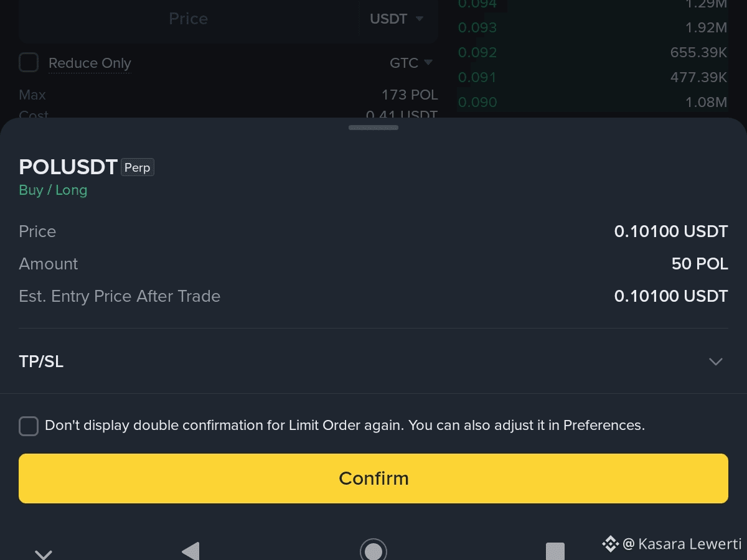Image resolution: width=747 pixels, height=560 pixels.
Task: Expand the TP/SL section chevron
Action: point(716,362)
